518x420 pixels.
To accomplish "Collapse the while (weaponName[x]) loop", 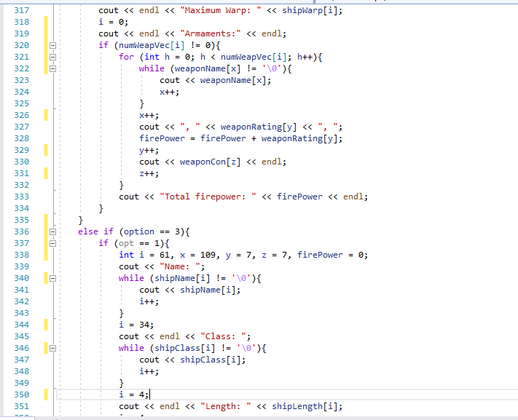I will coord(52,68).
